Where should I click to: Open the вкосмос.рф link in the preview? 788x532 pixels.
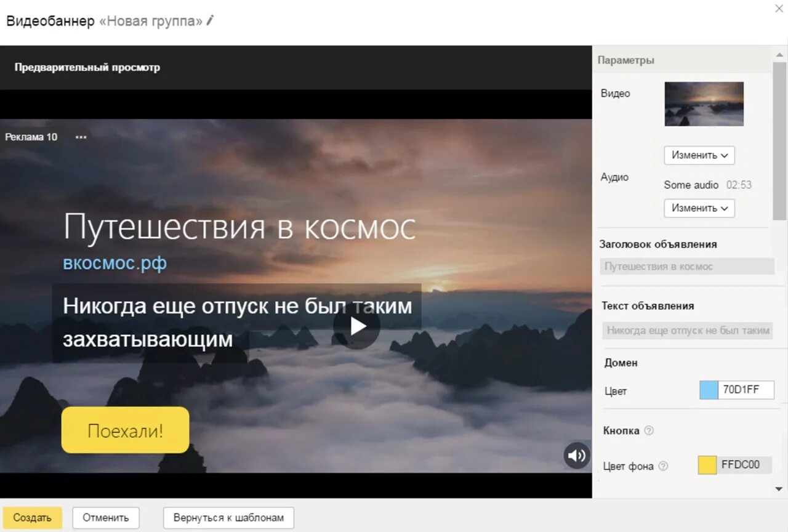coord(115,263)
